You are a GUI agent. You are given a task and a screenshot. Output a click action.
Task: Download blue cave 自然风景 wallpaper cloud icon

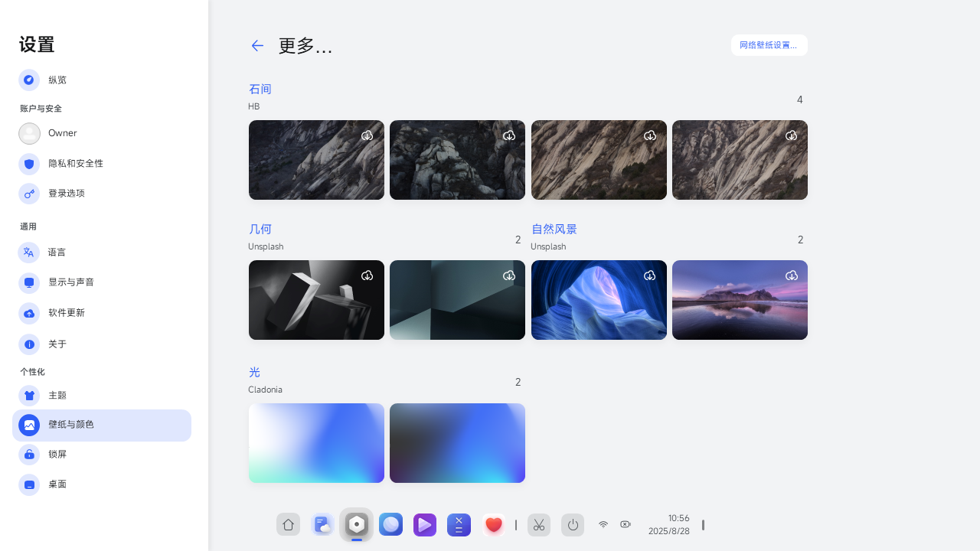coord(650,275)
